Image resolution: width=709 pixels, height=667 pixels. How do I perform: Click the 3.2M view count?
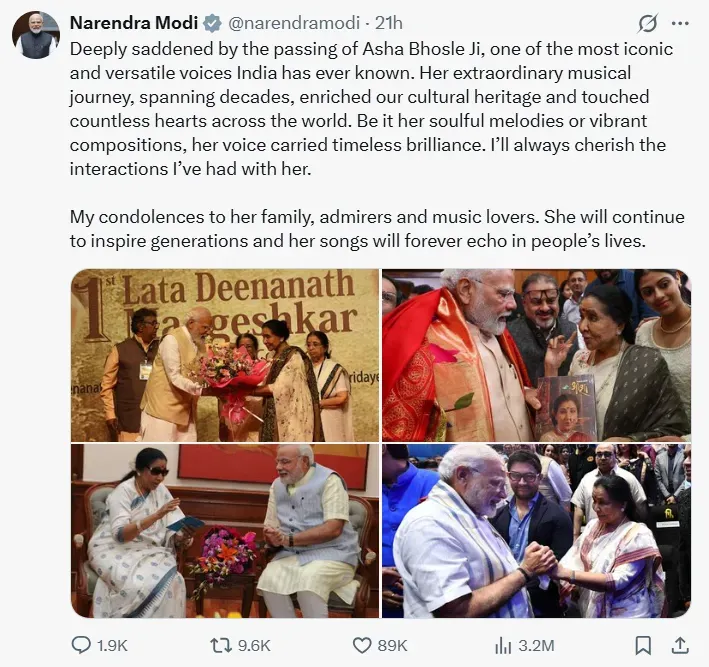point(536,645)
